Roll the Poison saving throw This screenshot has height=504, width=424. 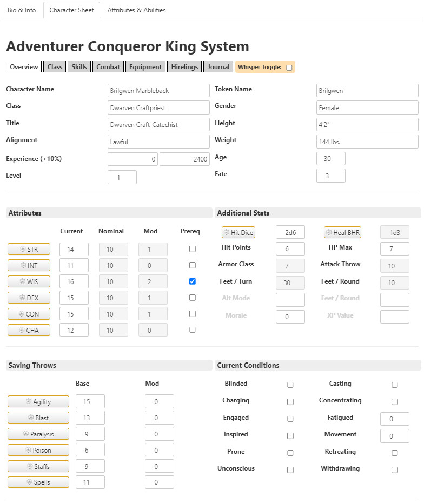pos(38,450)
